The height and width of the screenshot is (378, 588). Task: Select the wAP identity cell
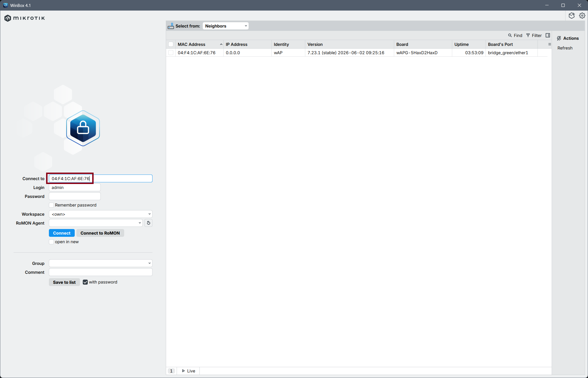coord(288,53)
